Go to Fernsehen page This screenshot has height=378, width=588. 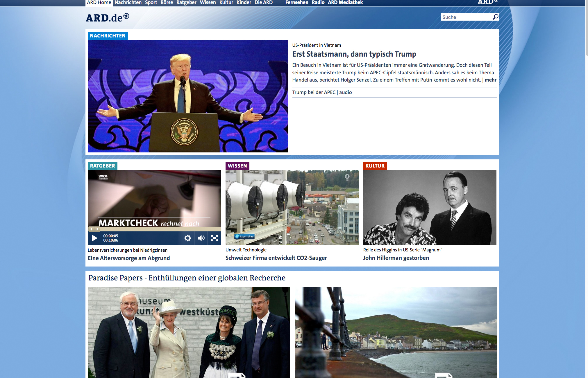296,3
